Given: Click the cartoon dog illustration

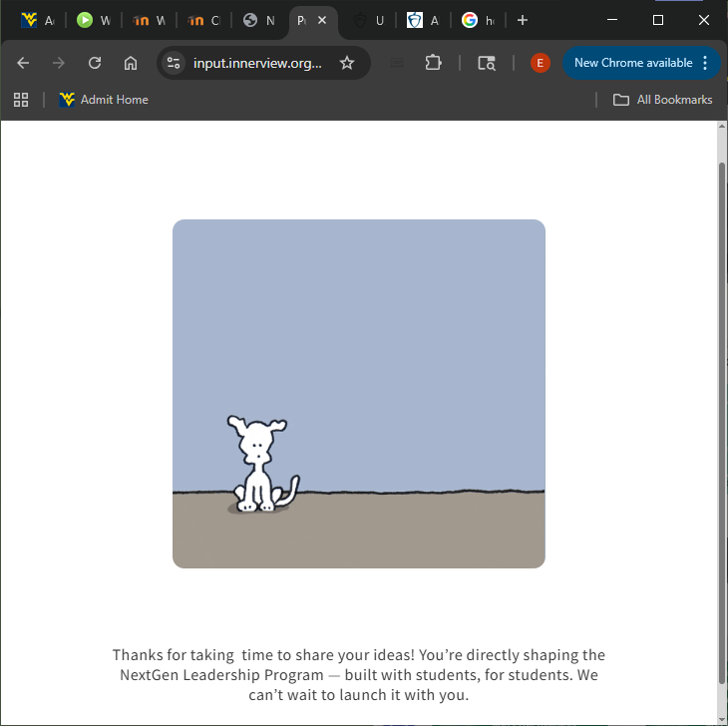Looking at the screenshot, I should pyautogui.click(x=263, y=464).
